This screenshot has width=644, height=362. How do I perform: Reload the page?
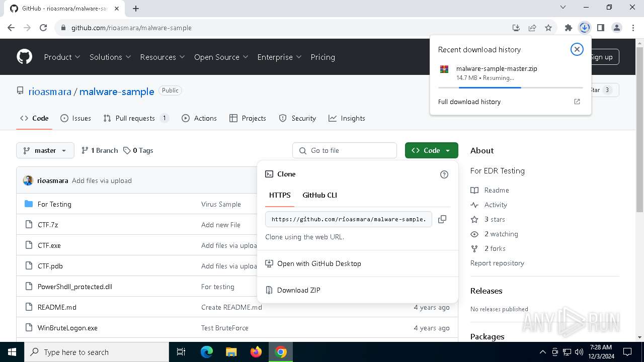43,28
